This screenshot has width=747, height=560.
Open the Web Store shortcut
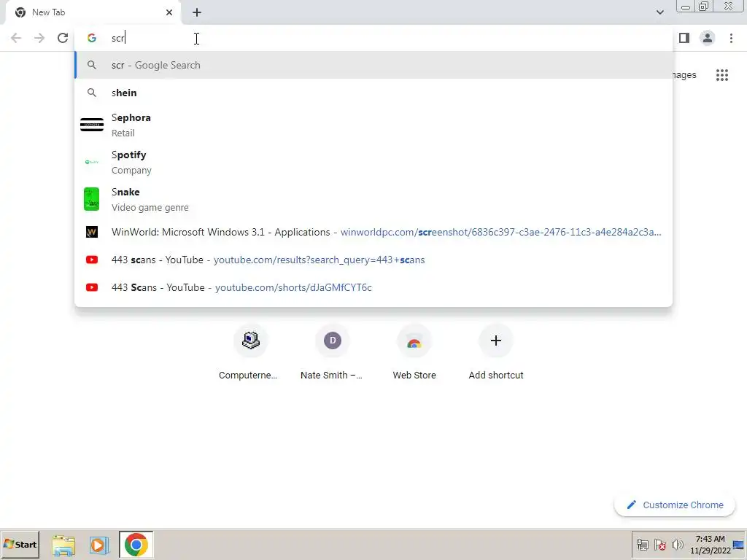(414, 354)
